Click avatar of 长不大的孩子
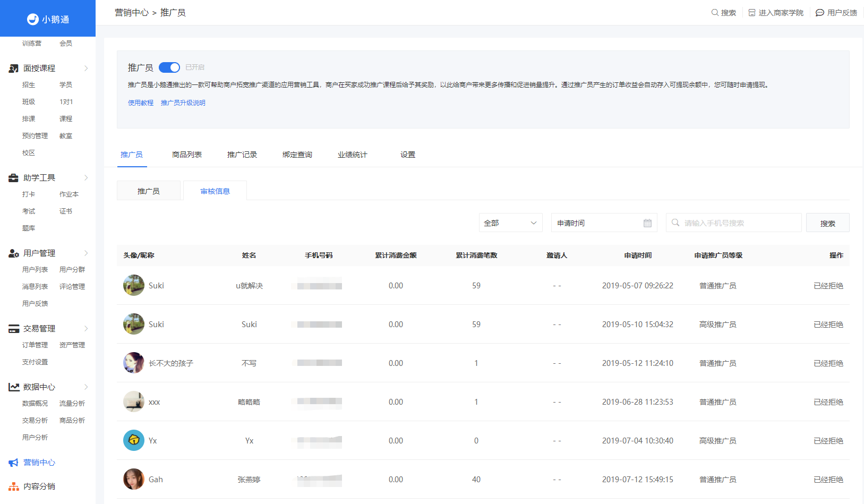The width and height of the screenshot is (864, 504). [134, 363]
